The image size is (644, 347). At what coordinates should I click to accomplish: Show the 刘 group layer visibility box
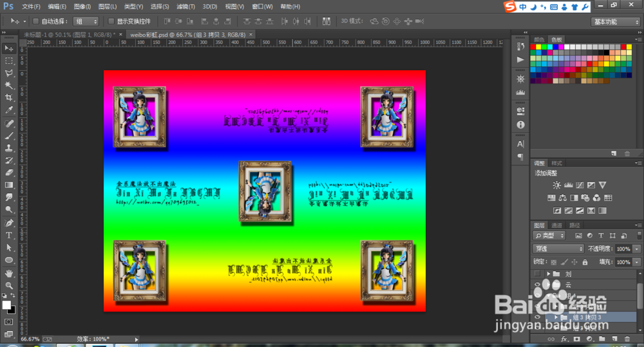click(x=537, y=274)
